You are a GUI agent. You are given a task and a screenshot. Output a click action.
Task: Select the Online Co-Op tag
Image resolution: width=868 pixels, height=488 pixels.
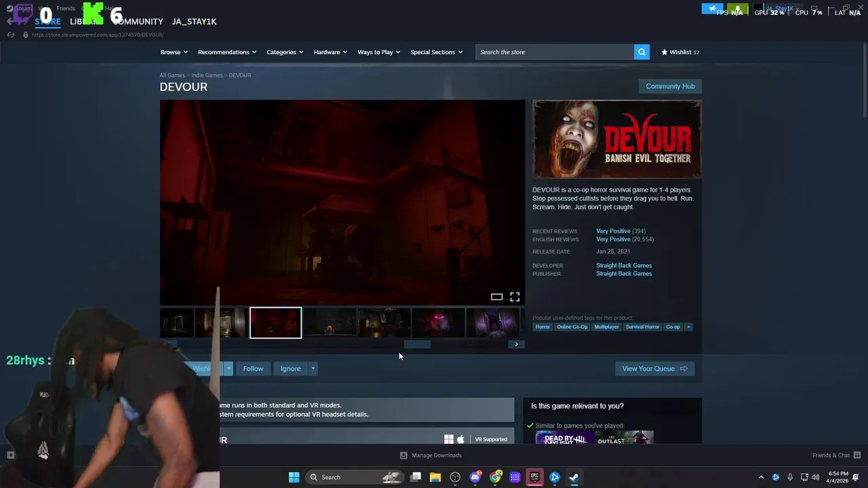[572, 327]
